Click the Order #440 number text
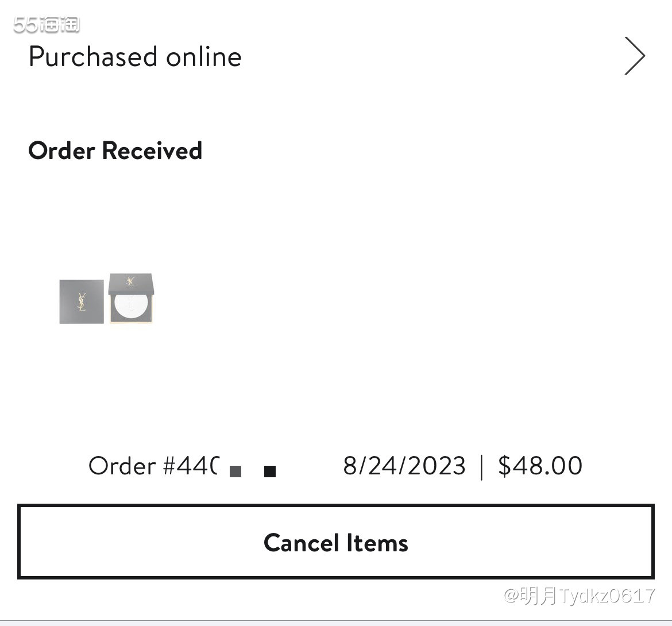672x626 pixels. click(155, 466)
